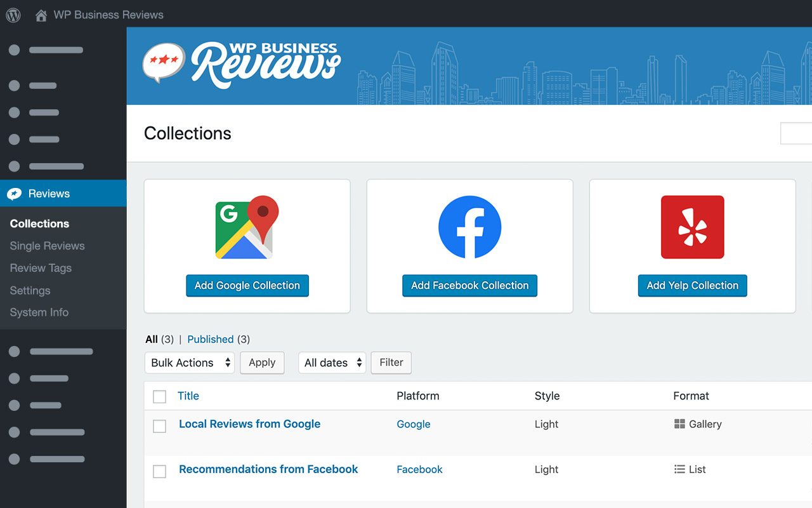Click the WordPress logo in the admin bar
This screenshot has height=508, width=812.
[13, 15]
